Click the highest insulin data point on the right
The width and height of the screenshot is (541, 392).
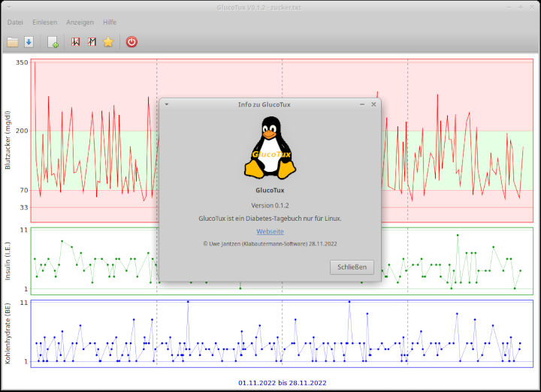458,235
